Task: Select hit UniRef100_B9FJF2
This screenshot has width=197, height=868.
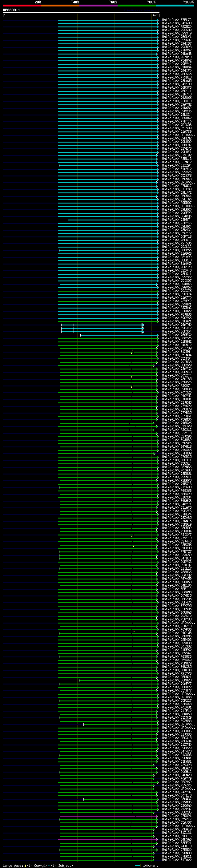Action: (x=177, y=328)
